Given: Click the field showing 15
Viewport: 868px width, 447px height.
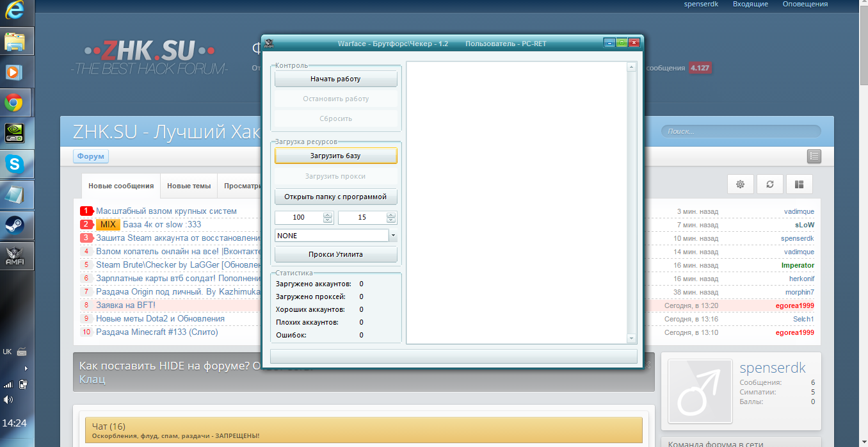Looking at the screenshot, I should 362,218.
